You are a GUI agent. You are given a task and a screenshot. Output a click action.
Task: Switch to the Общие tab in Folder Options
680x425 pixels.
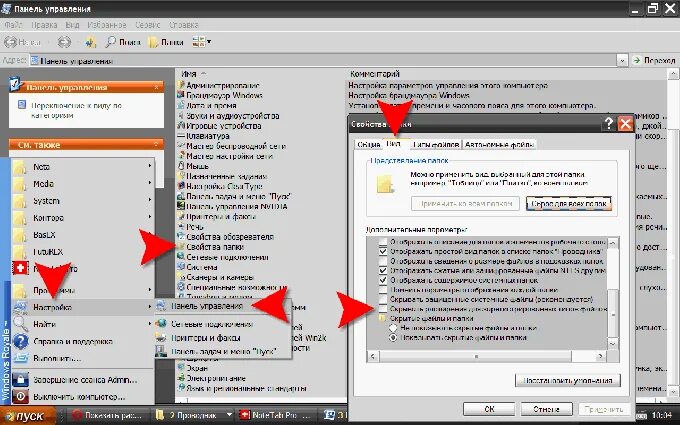369,144
